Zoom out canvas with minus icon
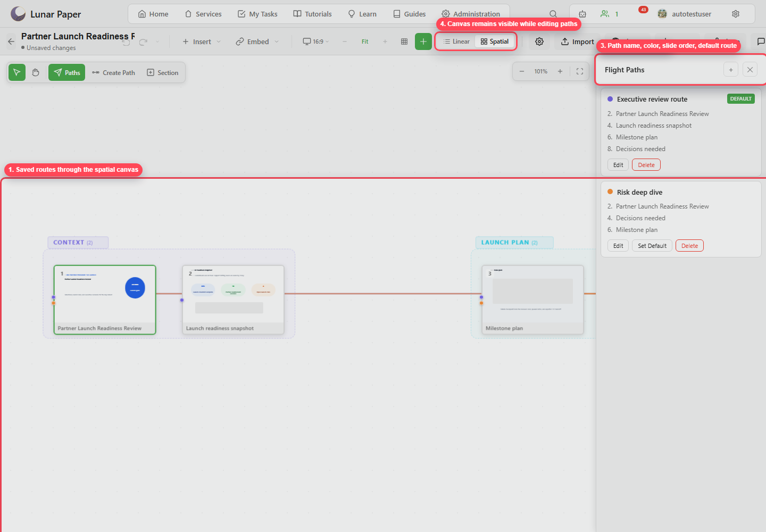 [x=522, y=71]
